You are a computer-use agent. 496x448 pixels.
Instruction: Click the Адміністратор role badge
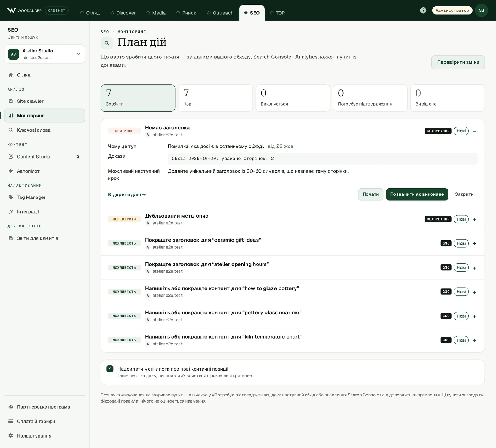(x=452, y=10)
